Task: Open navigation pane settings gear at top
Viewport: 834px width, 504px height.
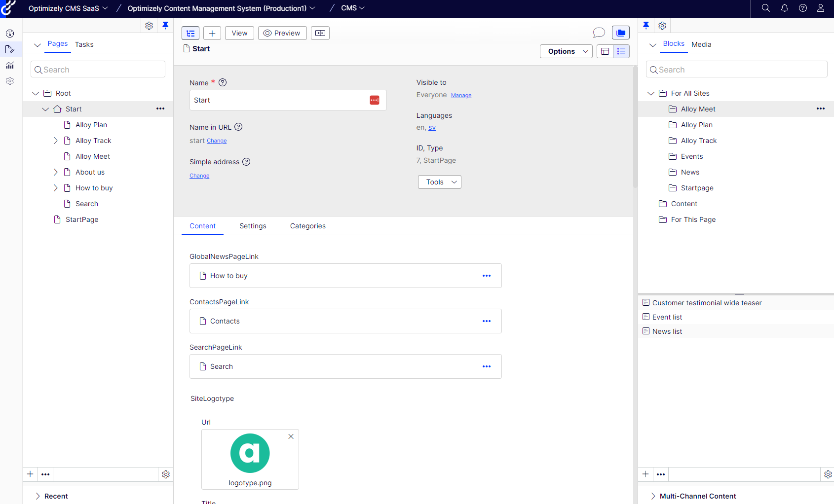Action: coord(149,26)
